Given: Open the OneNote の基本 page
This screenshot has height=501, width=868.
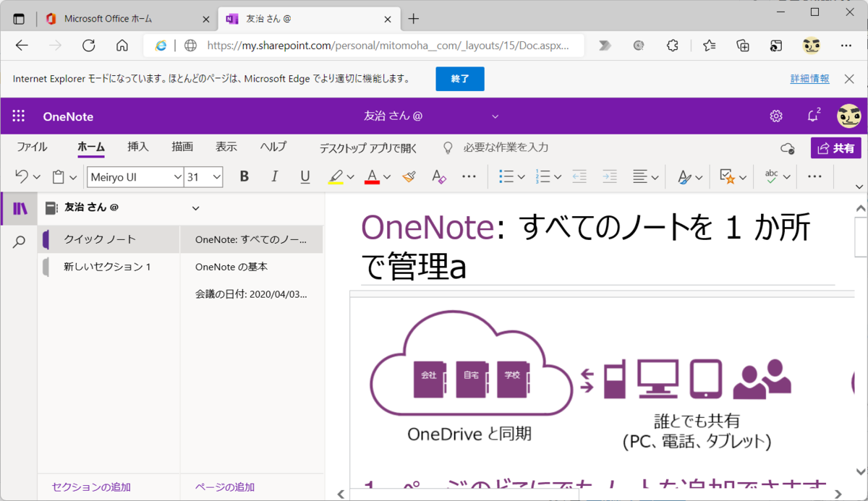Looking at the screenshot, I should pos(252,267).
